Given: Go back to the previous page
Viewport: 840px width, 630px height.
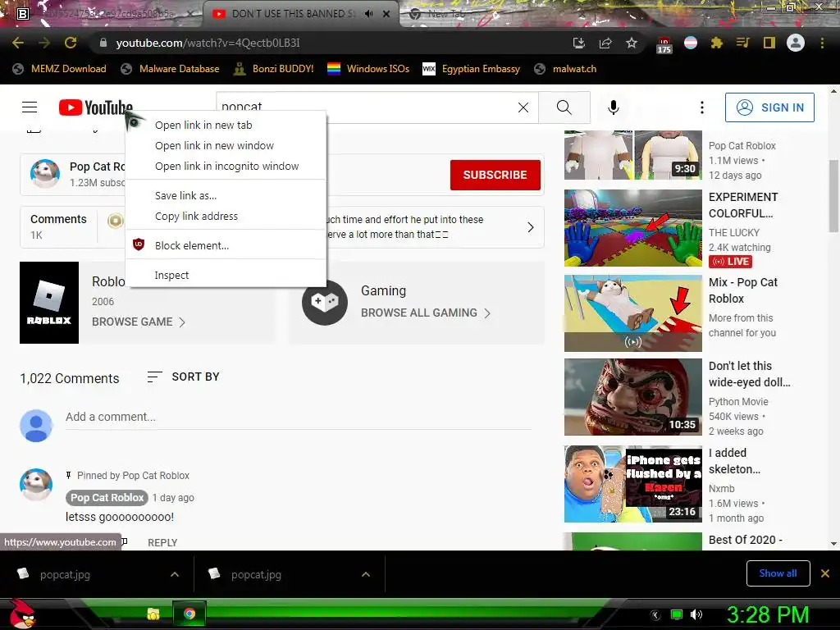Looking at the screenshot, I should (x=18, y=43).
